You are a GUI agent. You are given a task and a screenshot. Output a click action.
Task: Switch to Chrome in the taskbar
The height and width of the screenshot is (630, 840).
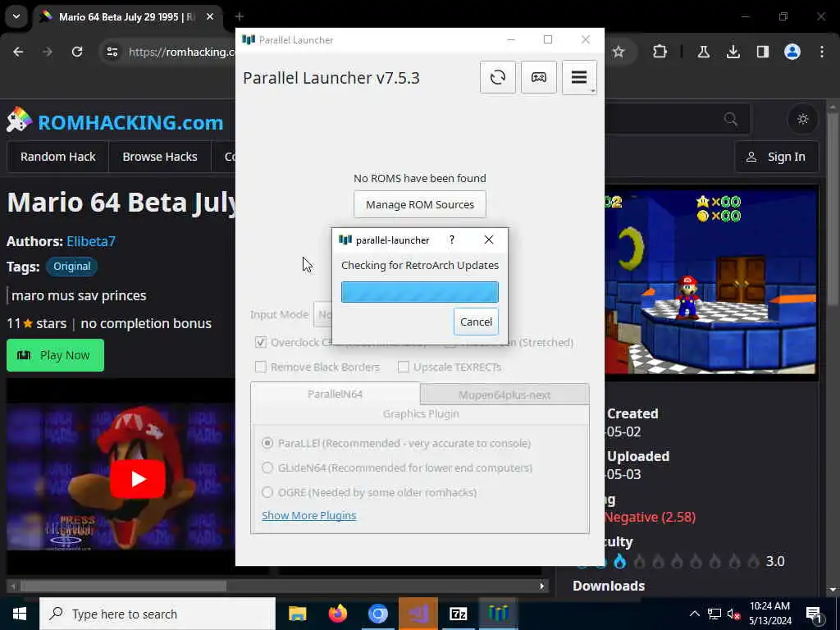click(377, 614)
